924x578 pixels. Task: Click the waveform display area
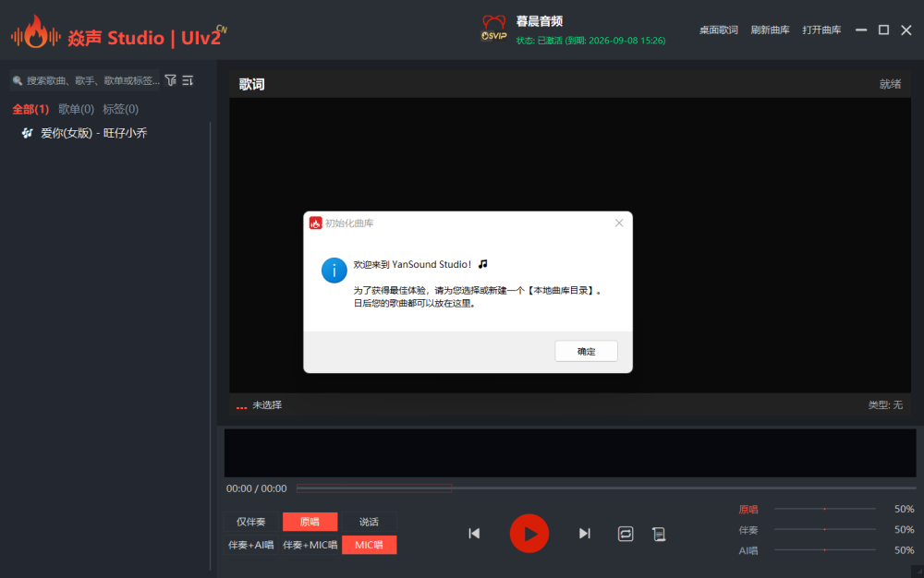pyautogui.click(x=570, y=452)
